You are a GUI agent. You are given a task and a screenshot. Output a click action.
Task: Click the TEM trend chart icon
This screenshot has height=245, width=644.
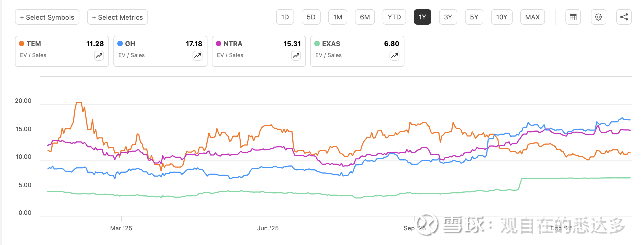click(99, 56)
